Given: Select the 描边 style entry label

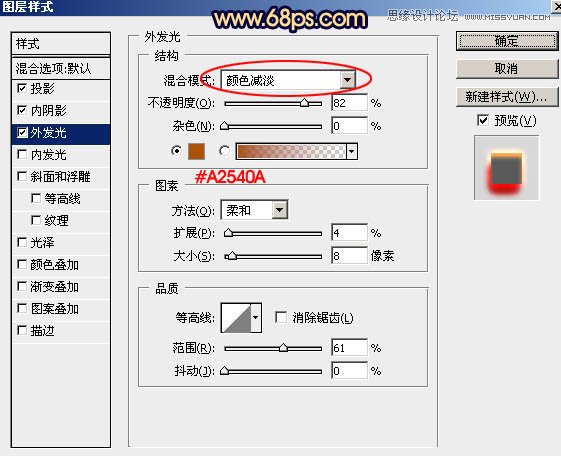Looking at the screenshot, I should (x=42, y=330).
